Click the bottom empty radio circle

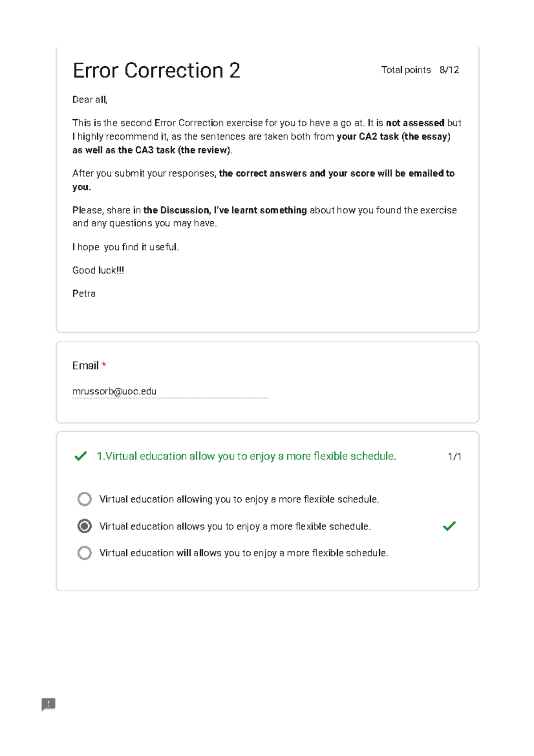pos(84,553)
